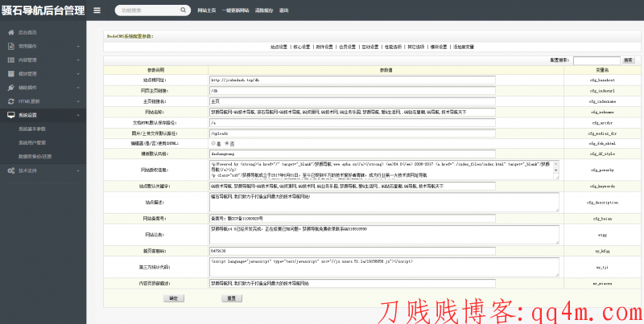This screenshot has height=324, width=644.
Task: Open the 性能选项 config tab
Action: (x=393, y=47)
